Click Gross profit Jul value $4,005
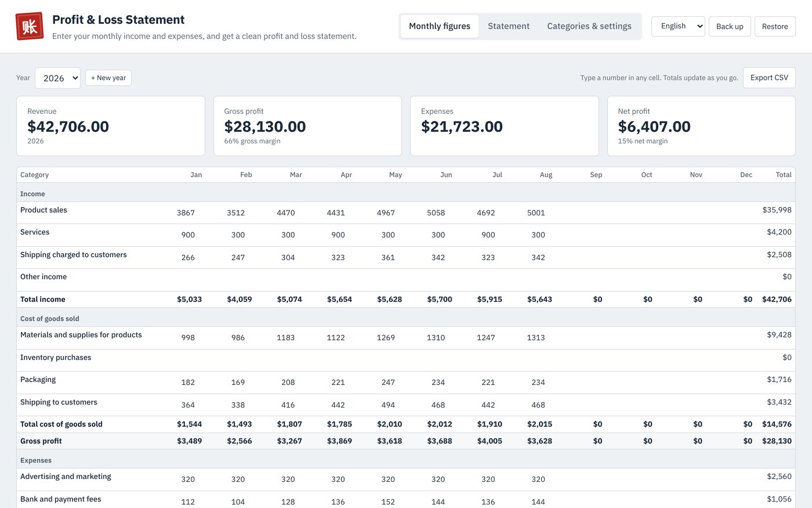The width and height of the screenshot is (812, 508). [x=490, y=441]
